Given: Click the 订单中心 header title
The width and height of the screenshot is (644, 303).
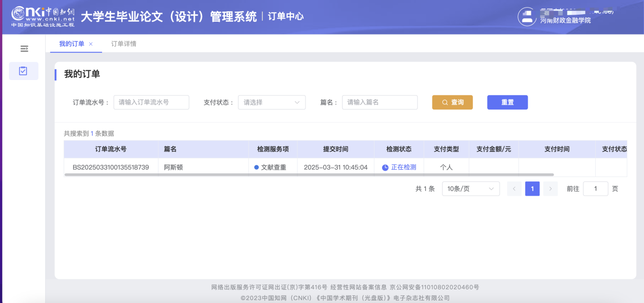Looking at the screenshot, I should tap(286, 16).
